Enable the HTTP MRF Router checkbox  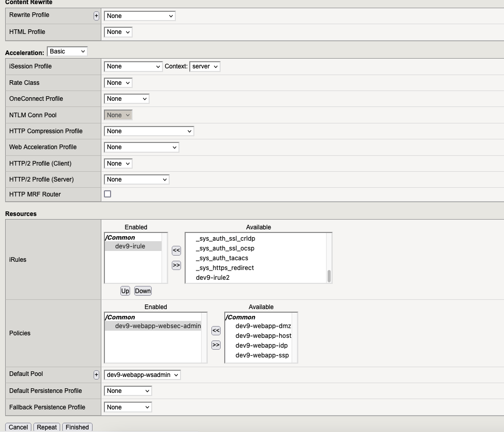tap(107, 194)
